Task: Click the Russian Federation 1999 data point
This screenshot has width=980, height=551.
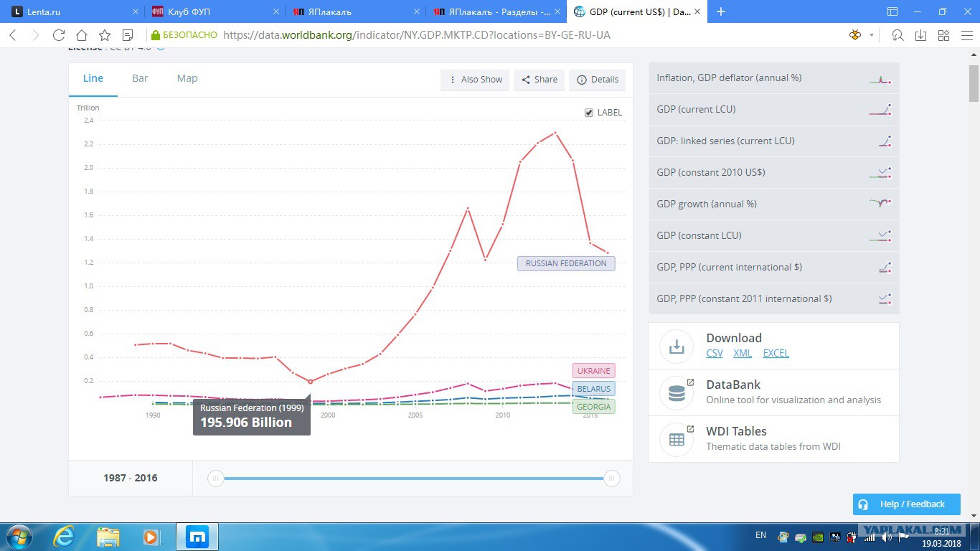Action: click(x=311, y=382)
